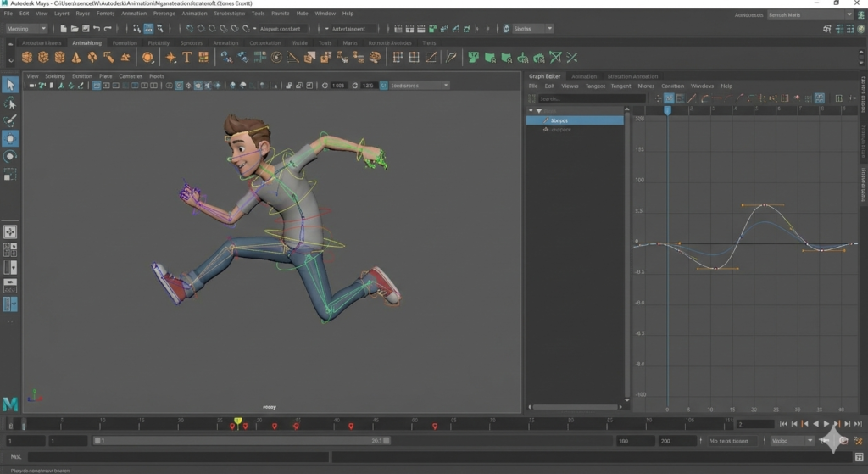Screen dimensions: 868x474
Task: Open Tangent menu in Graph Editor
Action: click(595, 86)
